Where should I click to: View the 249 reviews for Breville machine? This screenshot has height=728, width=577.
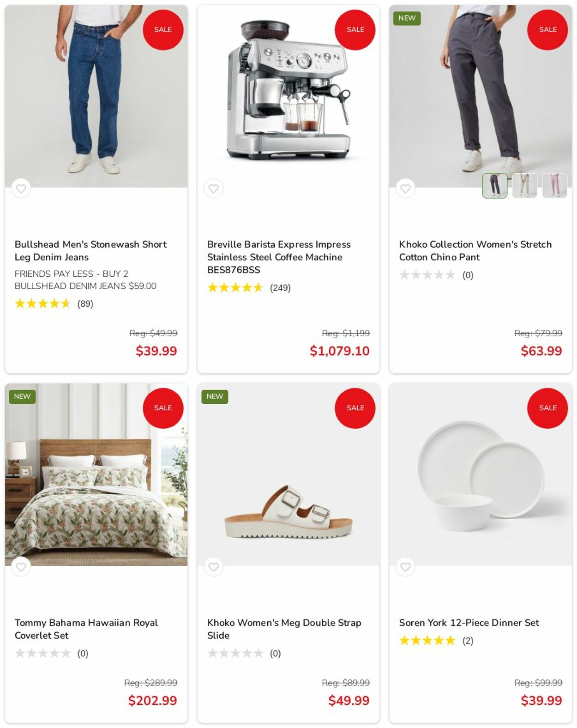point(280,288)
